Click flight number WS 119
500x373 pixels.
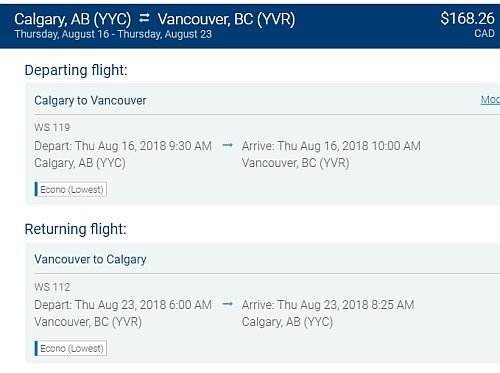[x=52, y=127]
